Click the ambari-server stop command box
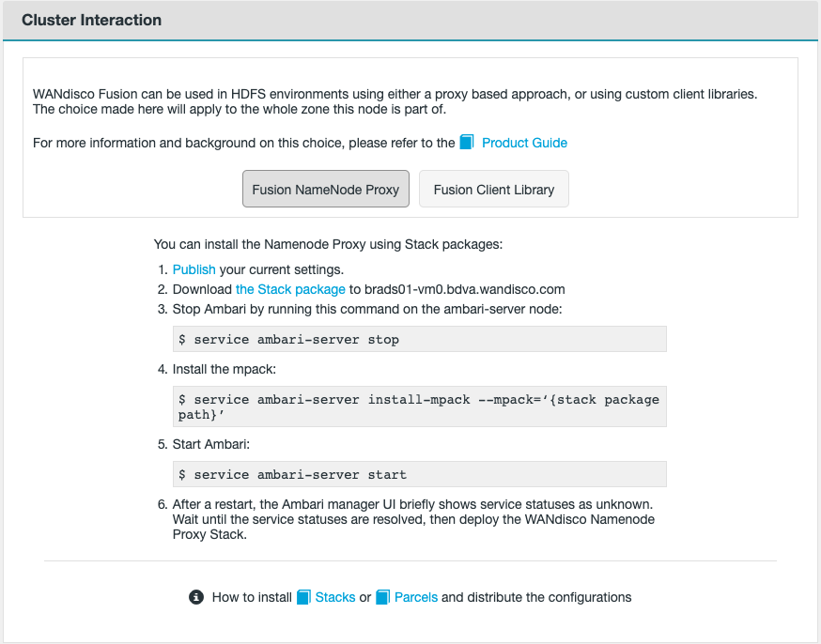Viewport: 821px width, 644px height. pos(420,339)
